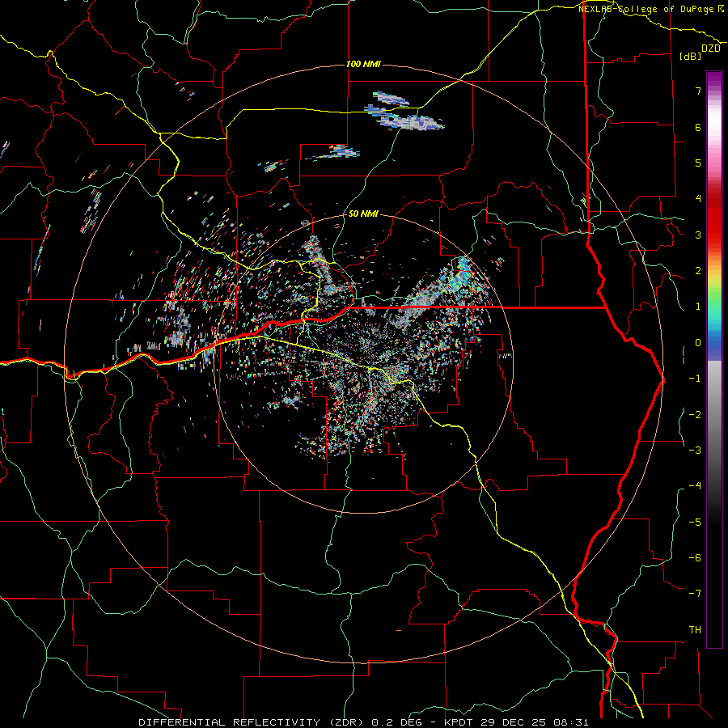Click the [dB] unit label
The height and width of the screenshot is (728, 728).
pyautogui.click(x=690, y=56)
